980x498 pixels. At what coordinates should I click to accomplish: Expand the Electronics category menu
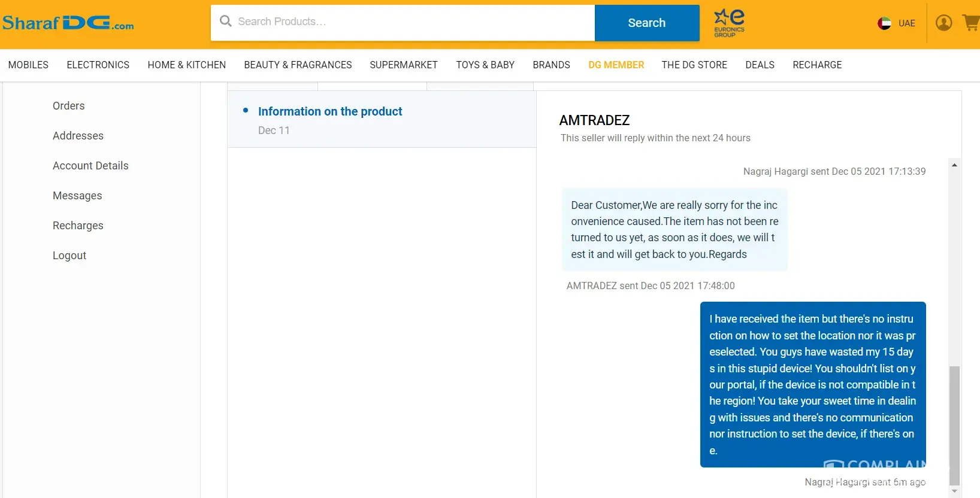click(x=98, y=65)
